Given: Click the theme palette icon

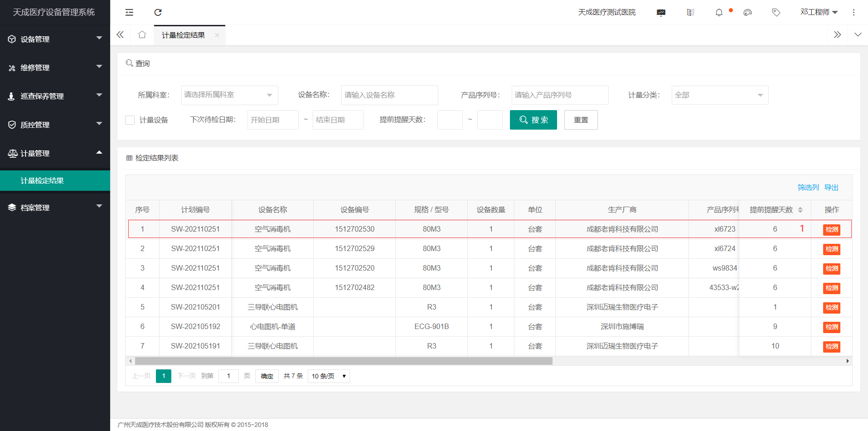Looking at the screenshot, I should [748, 12].
